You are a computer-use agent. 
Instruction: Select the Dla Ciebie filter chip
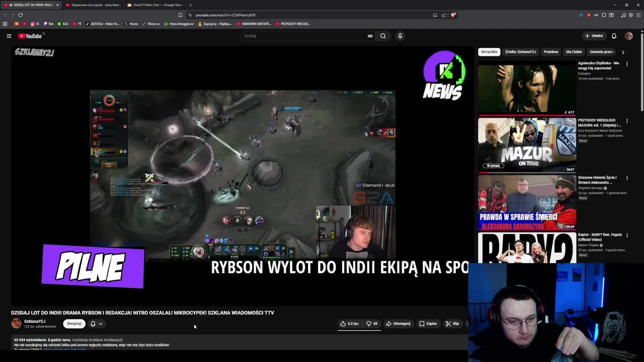tap(574, 52)
